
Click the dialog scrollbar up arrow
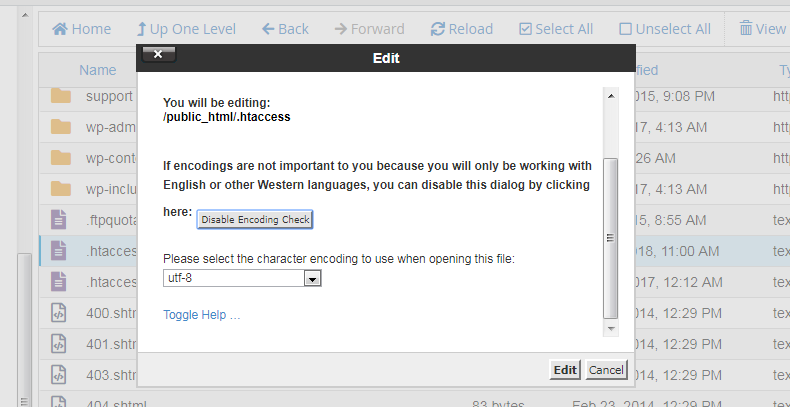tap(611, 96)
